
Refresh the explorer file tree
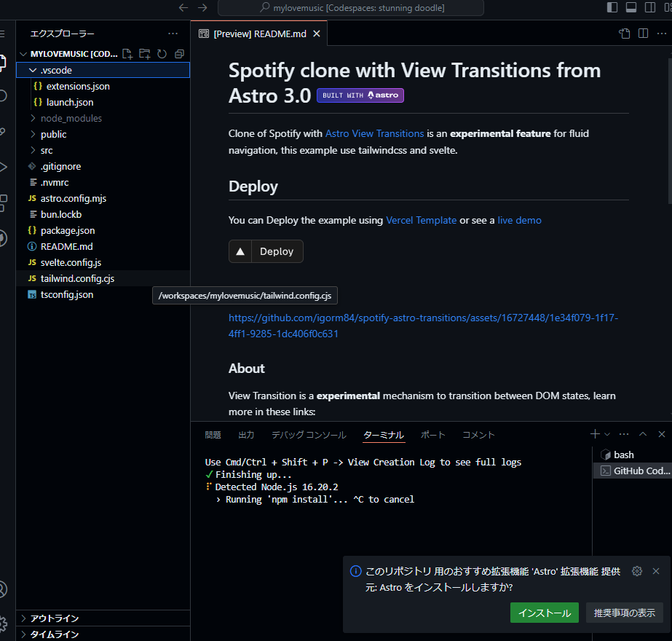point(162,54)
